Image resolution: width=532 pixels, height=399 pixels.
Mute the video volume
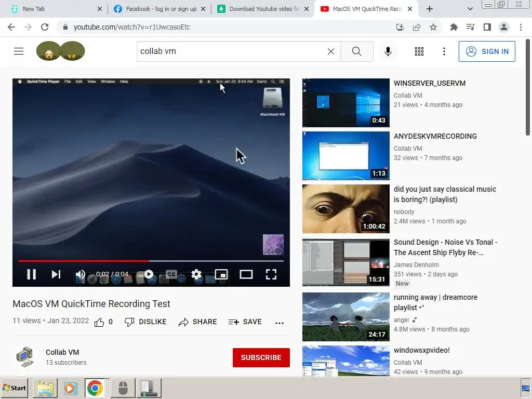[x=81, y=274]
